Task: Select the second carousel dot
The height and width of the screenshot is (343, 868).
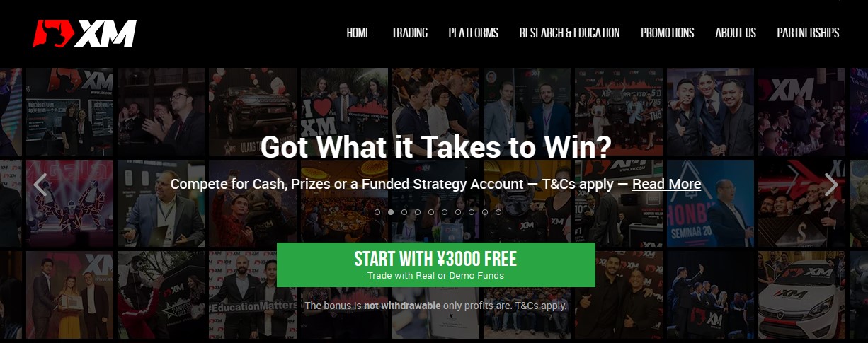Action: point(391,211)
